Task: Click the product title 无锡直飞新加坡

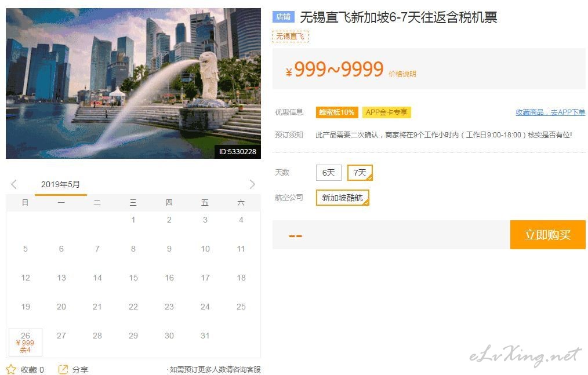Action: (x=398, y=17)
